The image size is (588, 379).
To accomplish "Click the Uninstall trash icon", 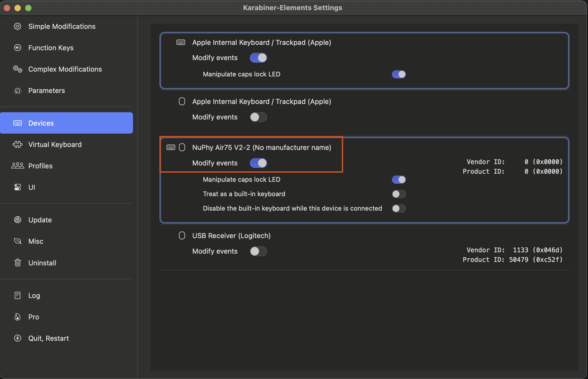I will pos(18,263).
